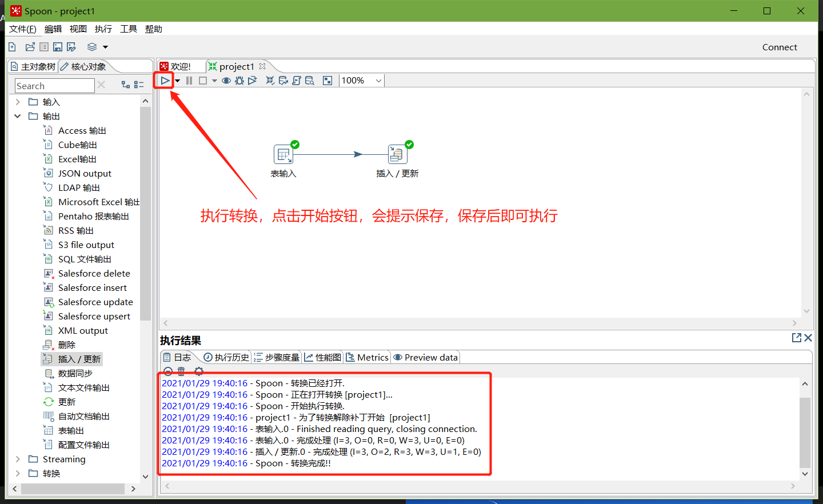Switch to the Metrics tab

pos(367,357)
